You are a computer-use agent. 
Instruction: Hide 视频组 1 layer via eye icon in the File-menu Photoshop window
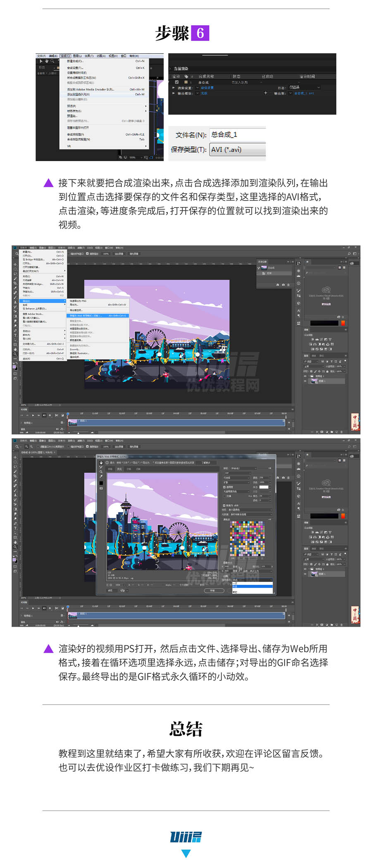[x=305, y=376]
